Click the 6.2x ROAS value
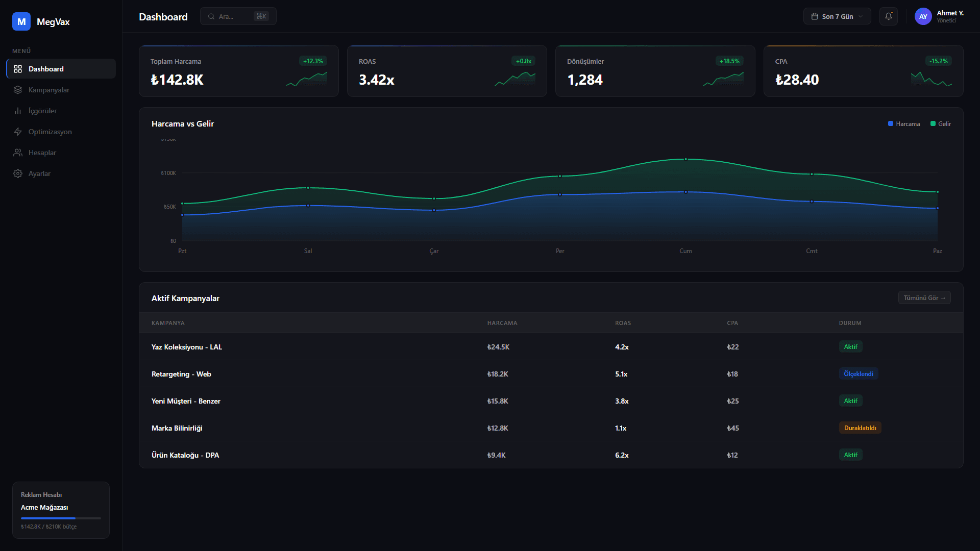The height and width of the screenshot is (551, 980). coord(622,455)
